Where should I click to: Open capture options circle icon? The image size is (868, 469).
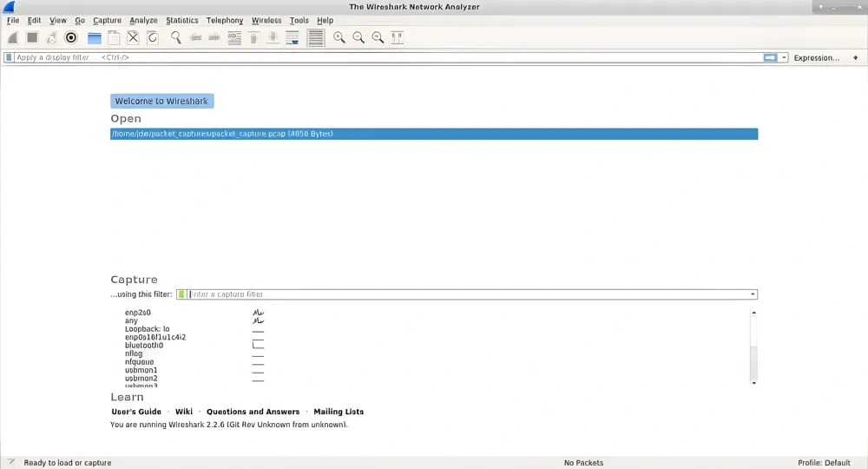click(x=71, y=37)
